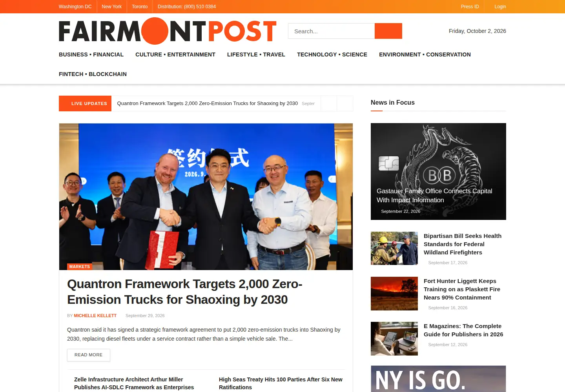Click the September 17, 2026 date
The width and height of the screenshot is (565, 392).
click(x=448, y=263)
